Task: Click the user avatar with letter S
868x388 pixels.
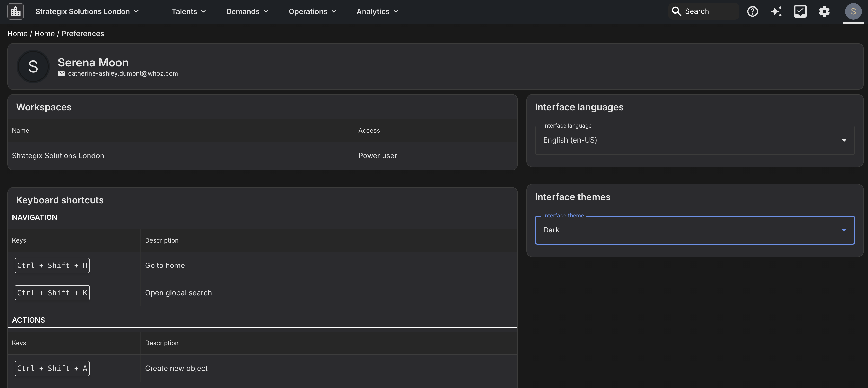Action: pyautogui.click(x=853, y=11)
